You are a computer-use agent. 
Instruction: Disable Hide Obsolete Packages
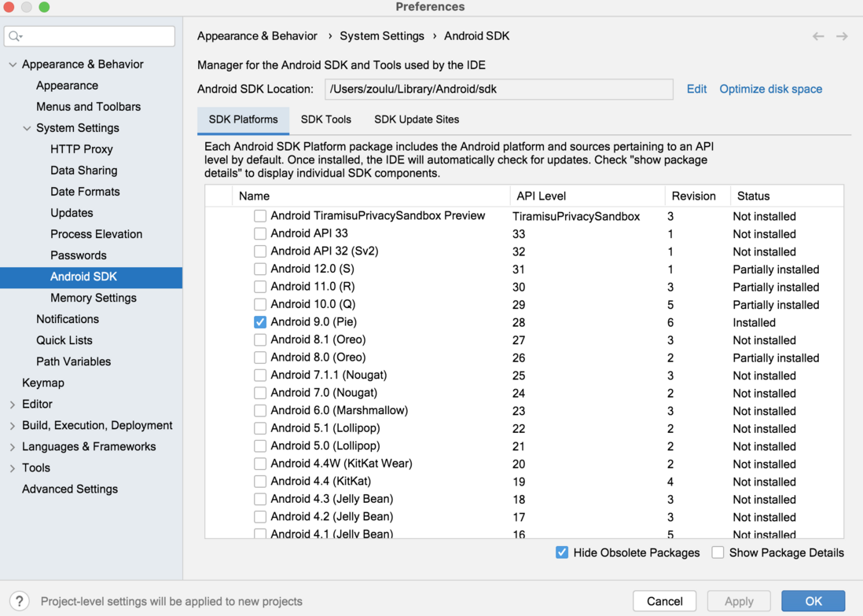[561, 552]
